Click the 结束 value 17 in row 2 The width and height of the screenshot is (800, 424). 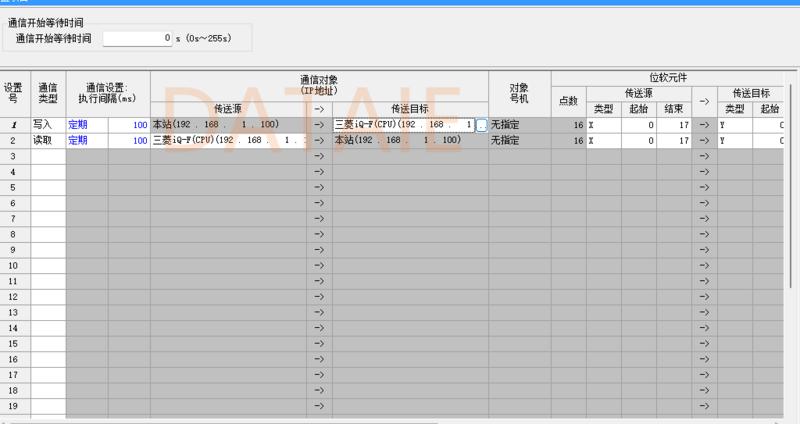click(x=674, y=140)
